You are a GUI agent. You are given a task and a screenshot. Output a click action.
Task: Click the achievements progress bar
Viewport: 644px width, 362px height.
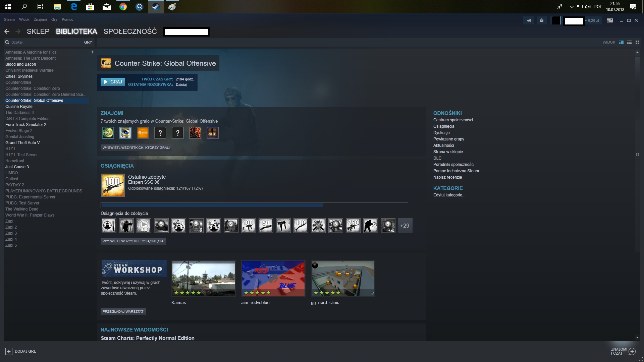coord(254,205)
